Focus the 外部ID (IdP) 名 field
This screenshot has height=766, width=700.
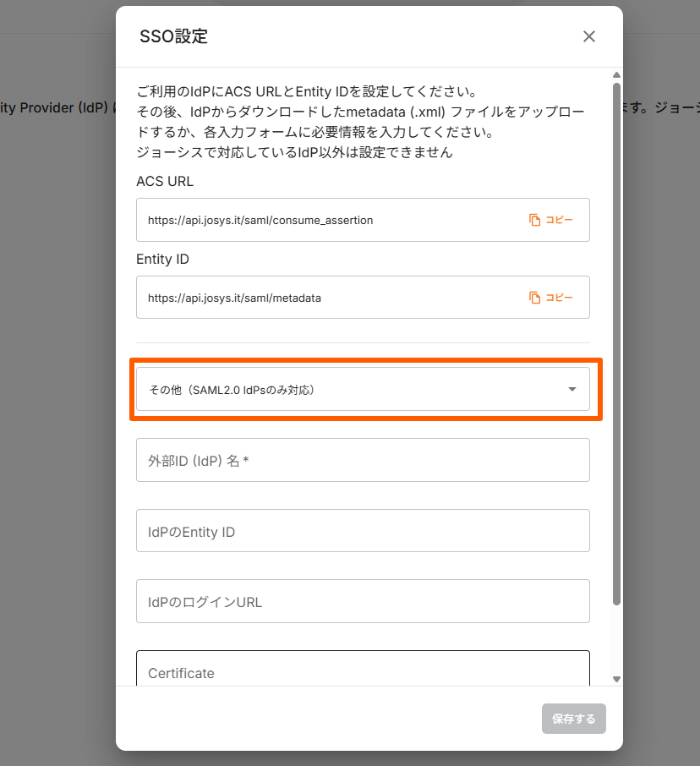[x=362, y=461]
